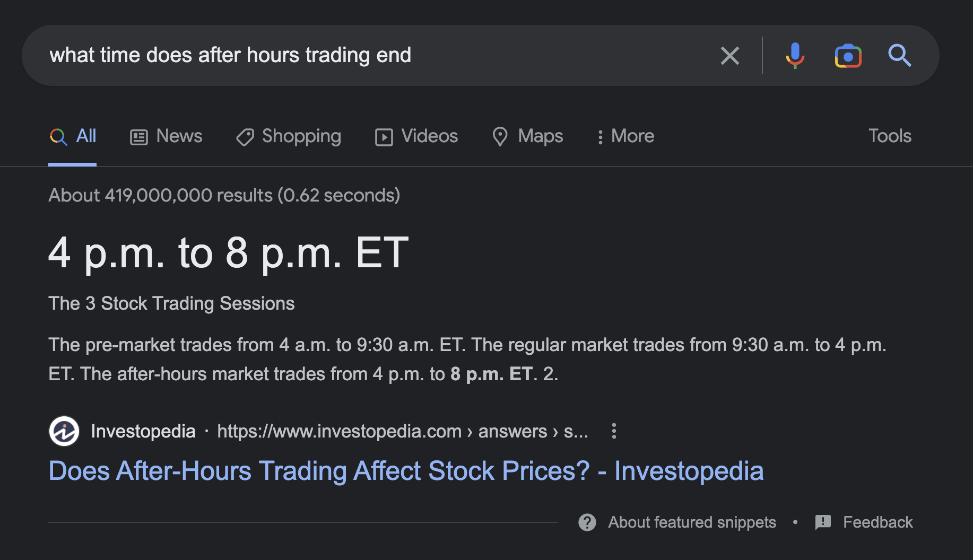Viewport: 973px width, 560px height.
Task: Start voice search with the microphone icon
Action: pyautogui.click(x=795, y=56)
